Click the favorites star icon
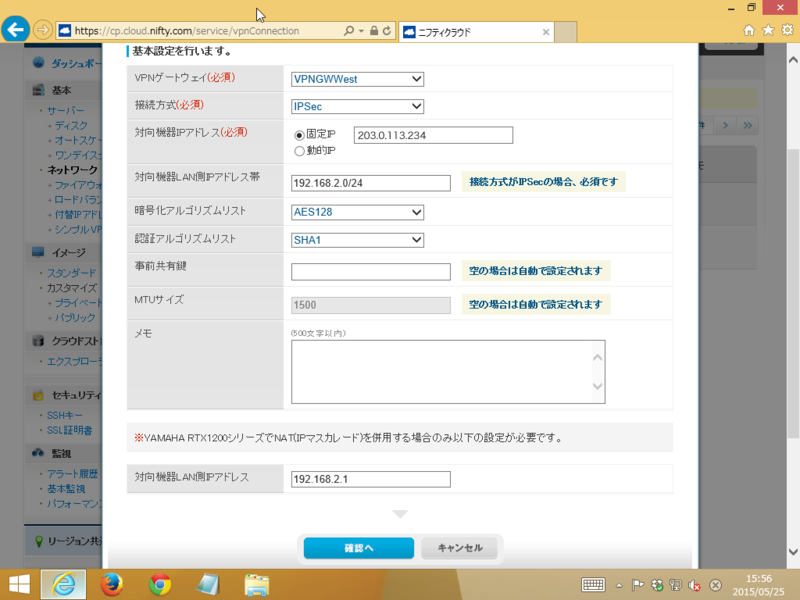Image resolution: width=800 pixels, height=600 pixels. pos(768,30)
